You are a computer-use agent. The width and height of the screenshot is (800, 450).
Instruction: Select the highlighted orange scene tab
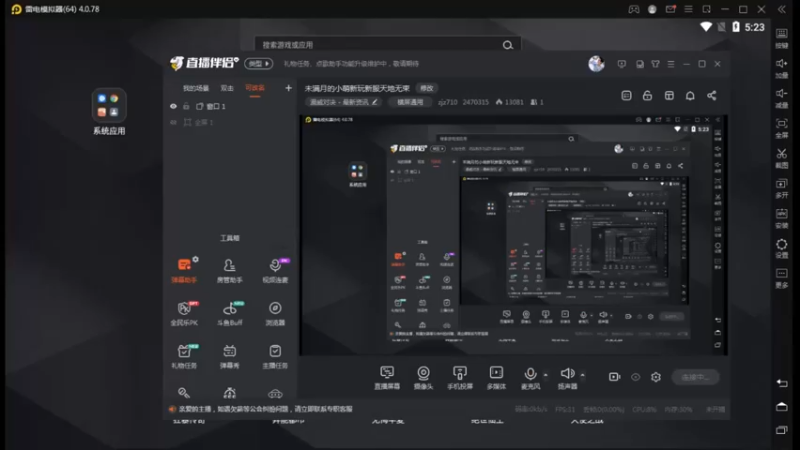(255, 88)
